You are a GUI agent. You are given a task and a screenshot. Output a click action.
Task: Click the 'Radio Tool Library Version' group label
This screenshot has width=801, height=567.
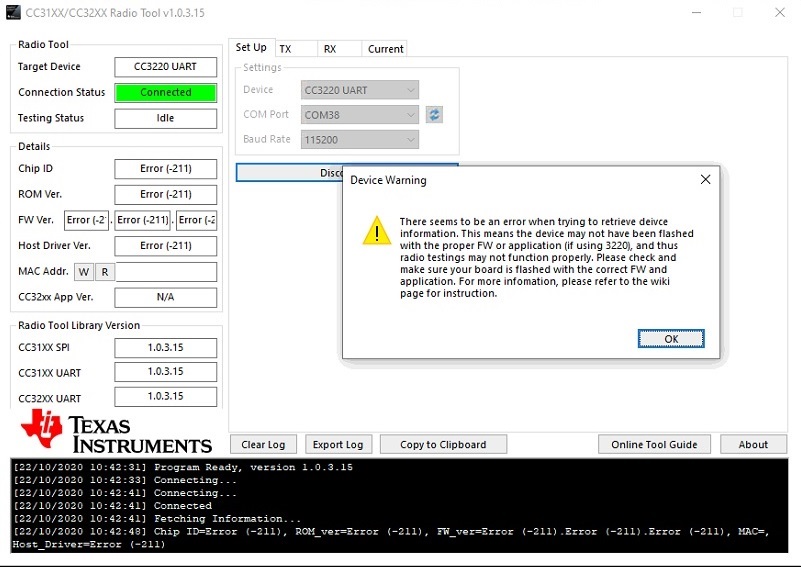pyautogui.click(x=79, y=325)
